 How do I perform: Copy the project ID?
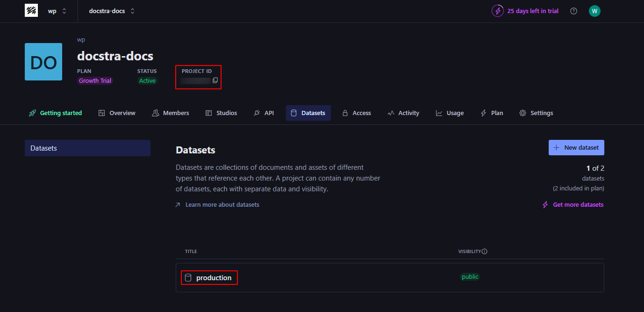pyautogui.click(x=215, y=80)
